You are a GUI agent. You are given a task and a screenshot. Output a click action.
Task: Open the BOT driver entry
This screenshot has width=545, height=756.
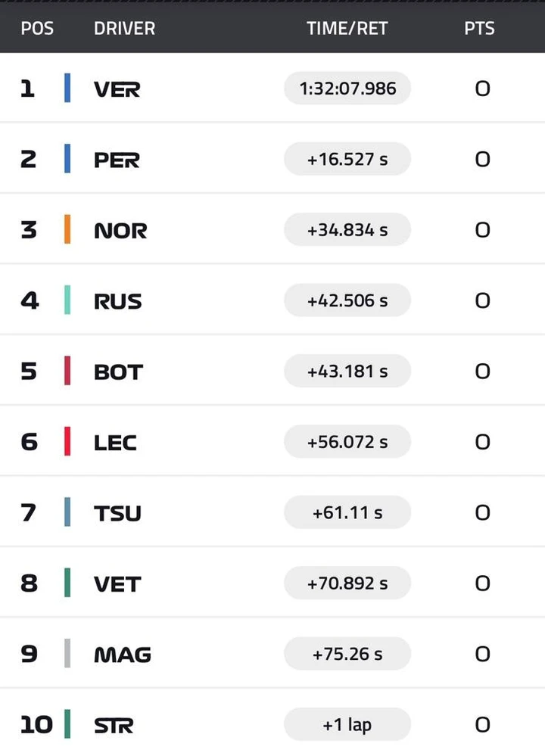point(119,372)
